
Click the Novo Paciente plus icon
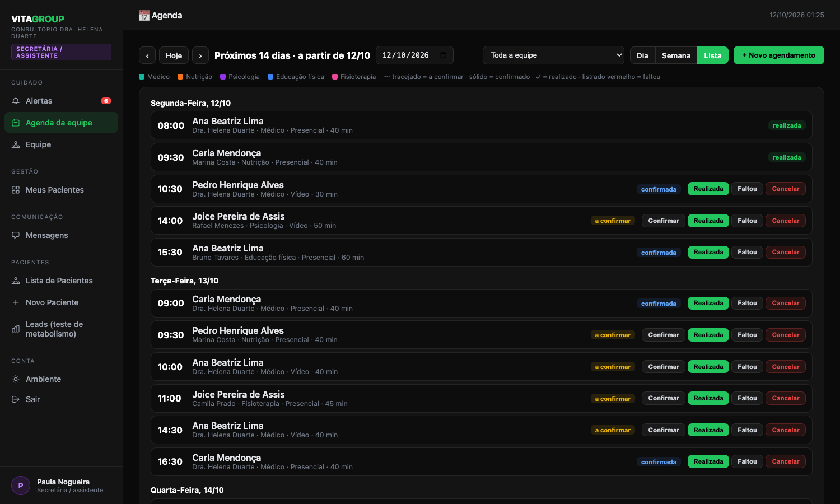pyautogui.click(x=16, y=302)
